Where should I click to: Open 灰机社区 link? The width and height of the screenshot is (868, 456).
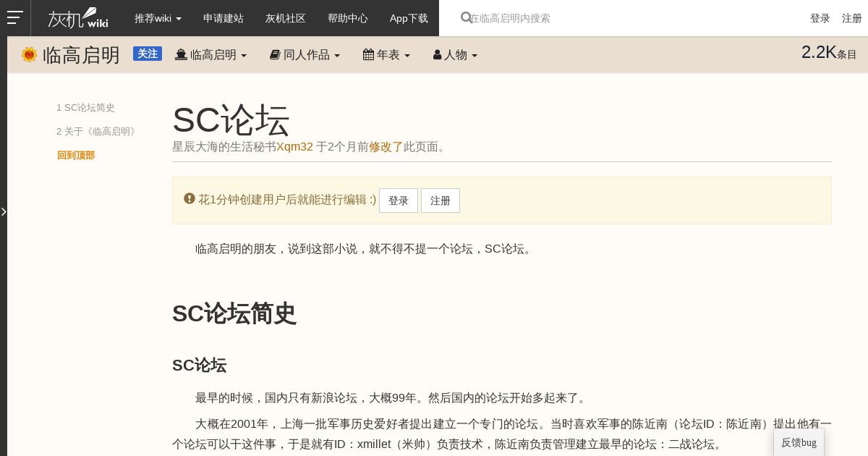tap(286, 18)
